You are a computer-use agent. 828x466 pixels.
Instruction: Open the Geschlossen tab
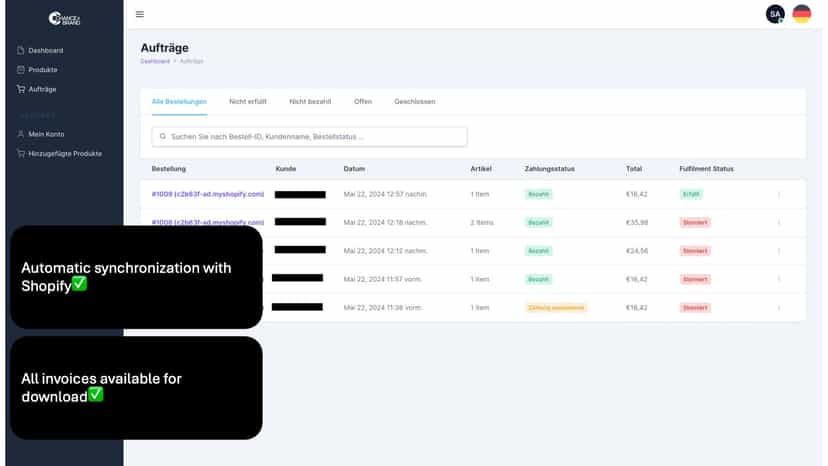[x=415, y=101]
